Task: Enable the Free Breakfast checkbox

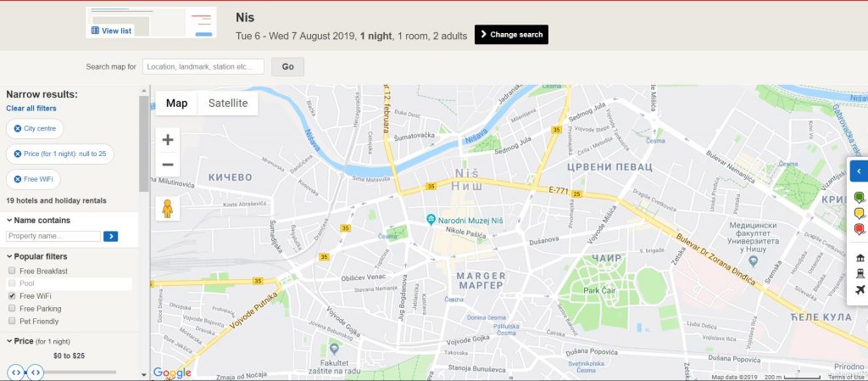Action: coord(12,271)
